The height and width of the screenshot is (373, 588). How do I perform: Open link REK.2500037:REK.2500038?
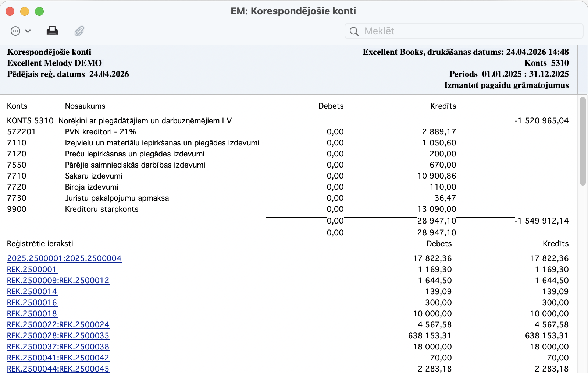(58, 347)
